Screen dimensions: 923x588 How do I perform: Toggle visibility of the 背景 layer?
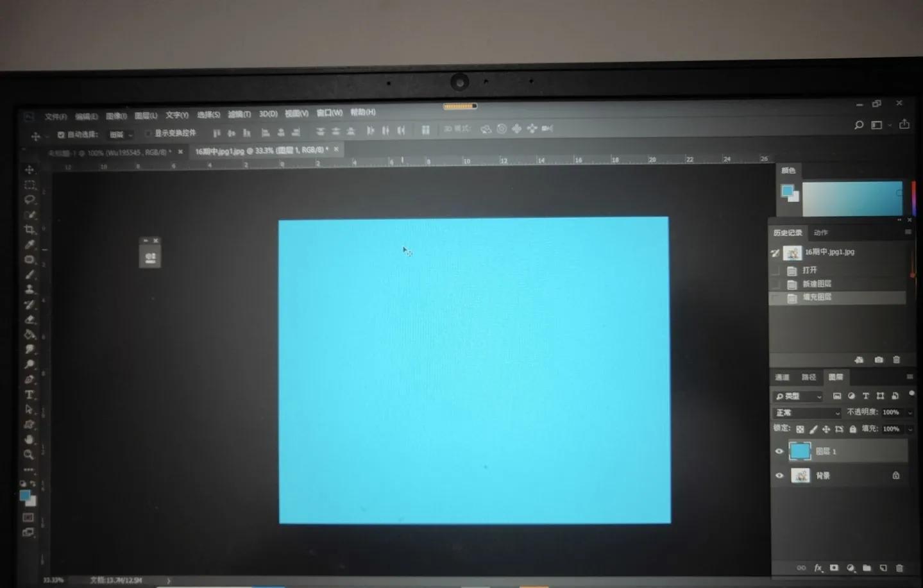point(779,476)
